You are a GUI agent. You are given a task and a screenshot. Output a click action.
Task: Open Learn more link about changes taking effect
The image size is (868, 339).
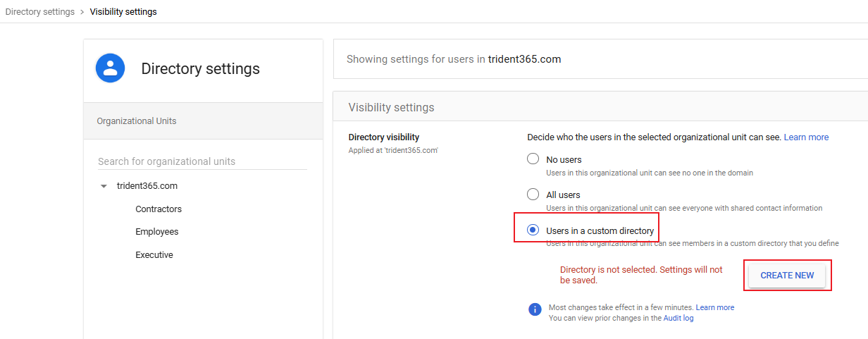[x=714, y=308]
